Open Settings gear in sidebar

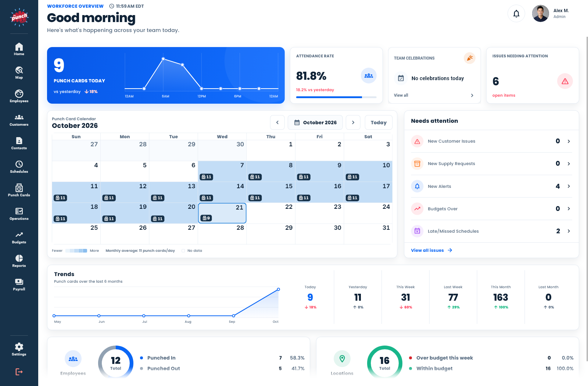pos(19,349)
